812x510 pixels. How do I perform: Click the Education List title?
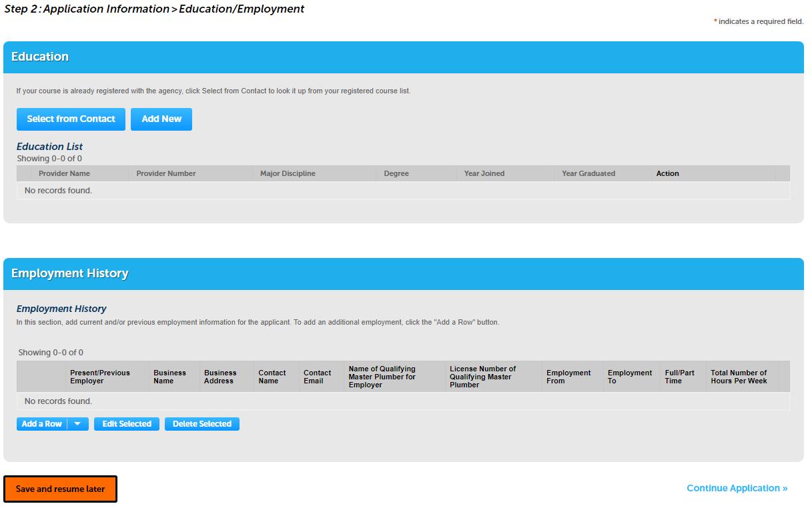(x=50, y=147)
